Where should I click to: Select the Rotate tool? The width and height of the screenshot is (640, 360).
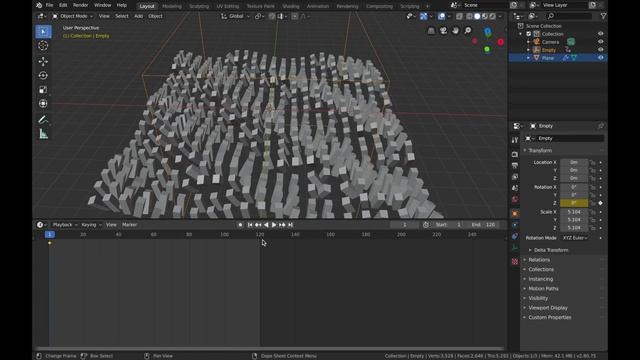point(43,76)
